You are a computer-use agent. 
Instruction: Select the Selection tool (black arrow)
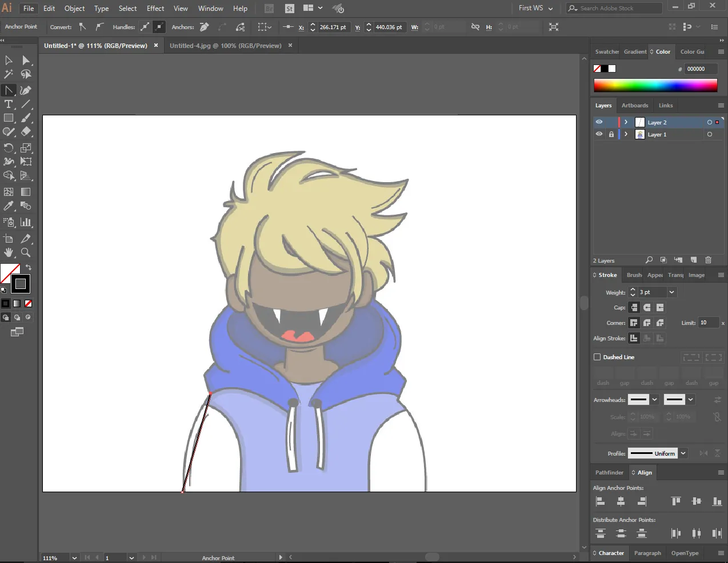[9, 61]
